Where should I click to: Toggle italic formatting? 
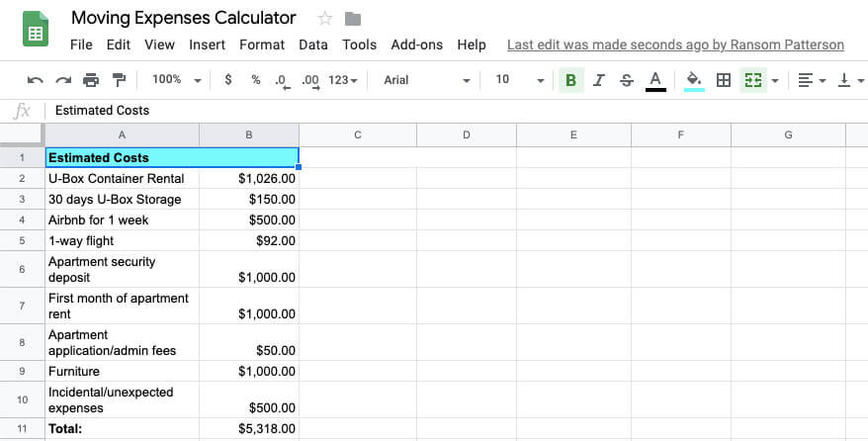(x=598, y=81)
